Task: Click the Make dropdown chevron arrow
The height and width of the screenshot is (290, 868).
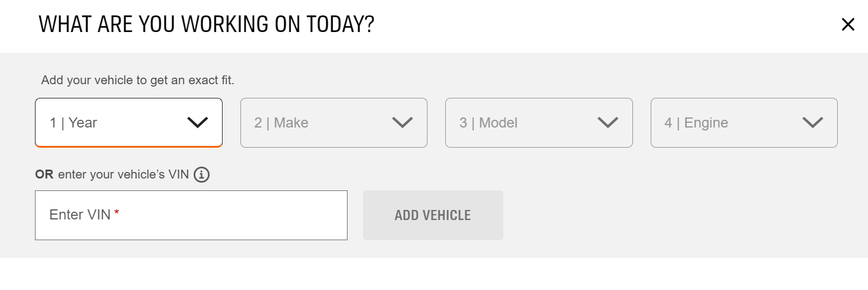Action: pos(402,123)
